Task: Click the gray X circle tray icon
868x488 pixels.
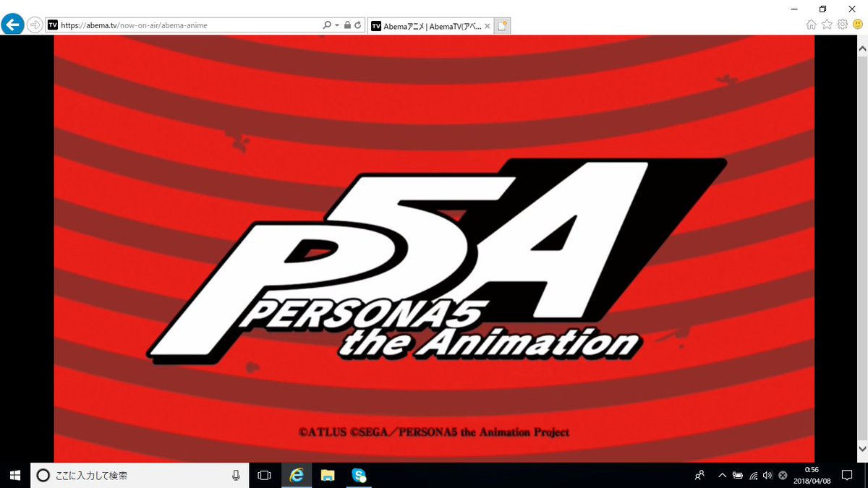Action: (x=783, y=475)
